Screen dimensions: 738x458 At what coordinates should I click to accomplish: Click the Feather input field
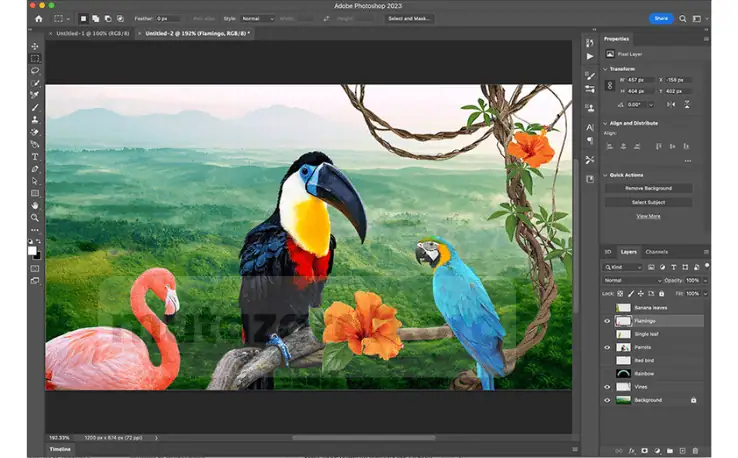167,18
